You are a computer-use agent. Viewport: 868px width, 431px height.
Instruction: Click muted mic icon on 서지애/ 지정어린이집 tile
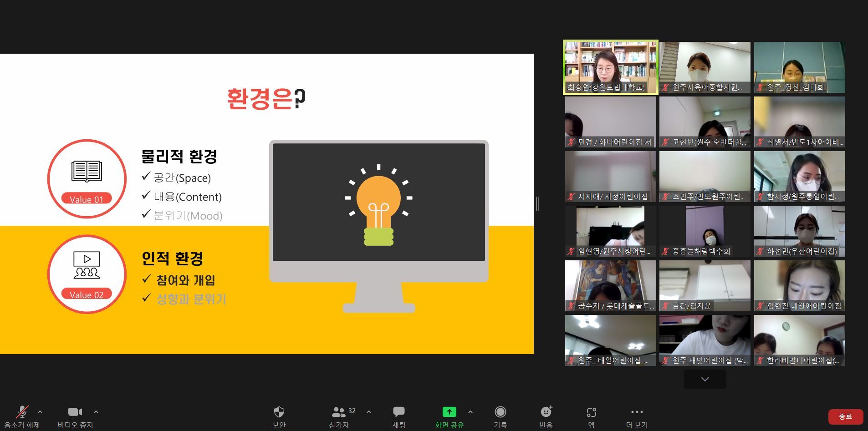571,197
